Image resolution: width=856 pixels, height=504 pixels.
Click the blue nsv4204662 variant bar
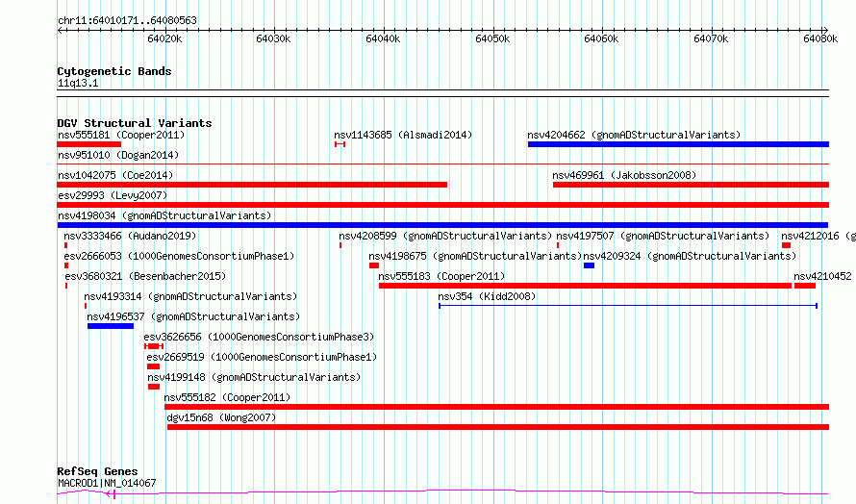pos(679,144)
